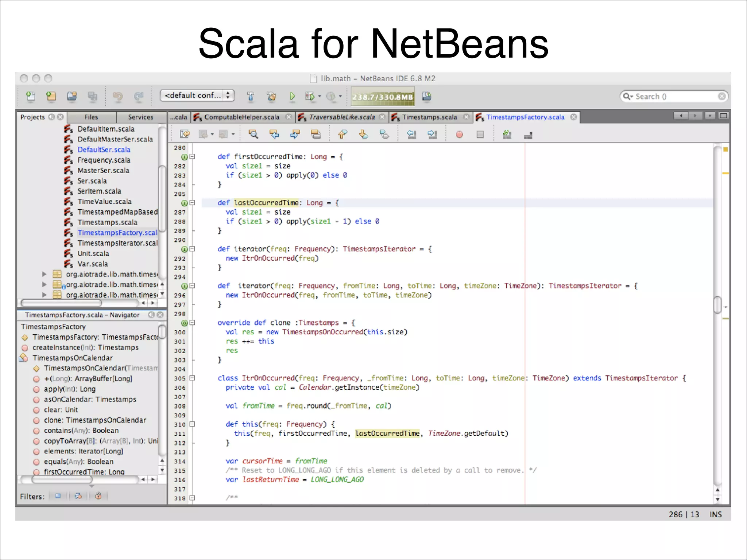Click the Save All toolbar icon

[x=92, y=96]
